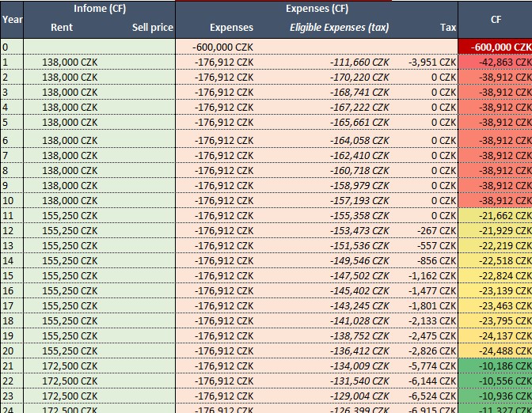Click the -3,951 CZK tax cell

tap(433, 63)
